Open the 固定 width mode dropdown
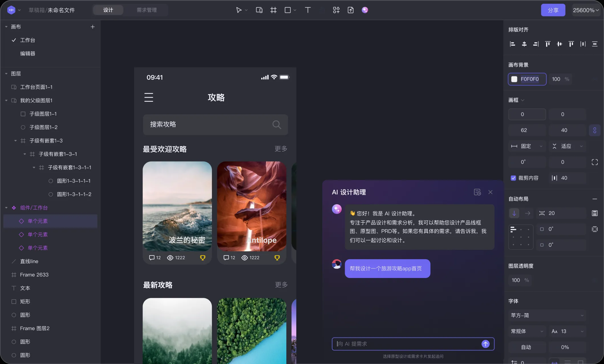 541,146
